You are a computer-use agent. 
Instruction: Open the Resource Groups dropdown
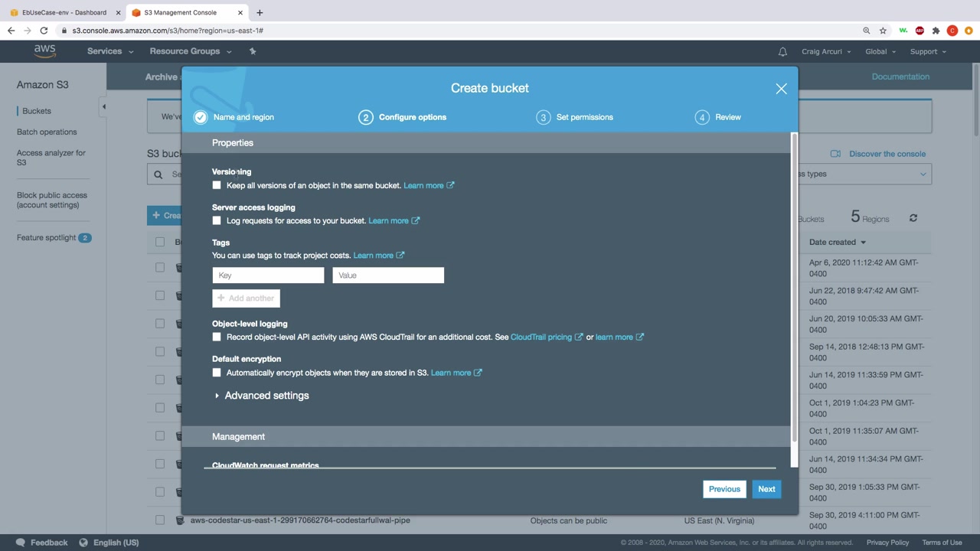pyautogui.click(x=191, y=51)
